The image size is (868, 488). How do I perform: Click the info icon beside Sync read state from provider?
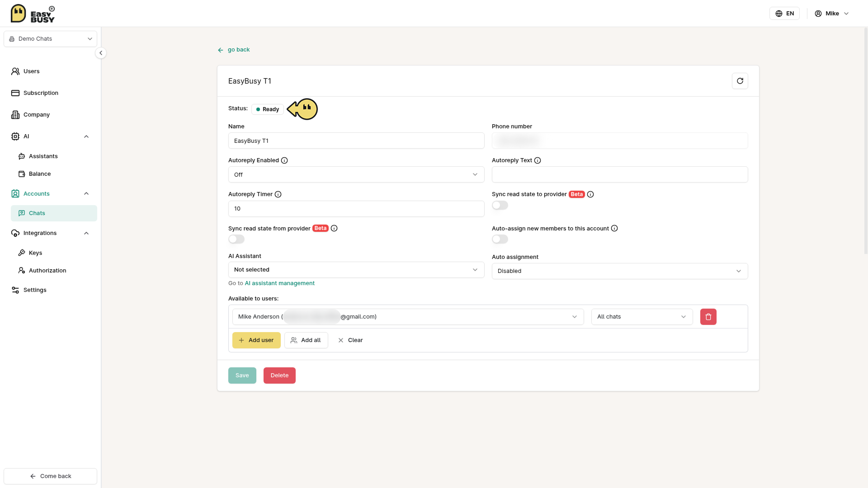coord(334,228)
